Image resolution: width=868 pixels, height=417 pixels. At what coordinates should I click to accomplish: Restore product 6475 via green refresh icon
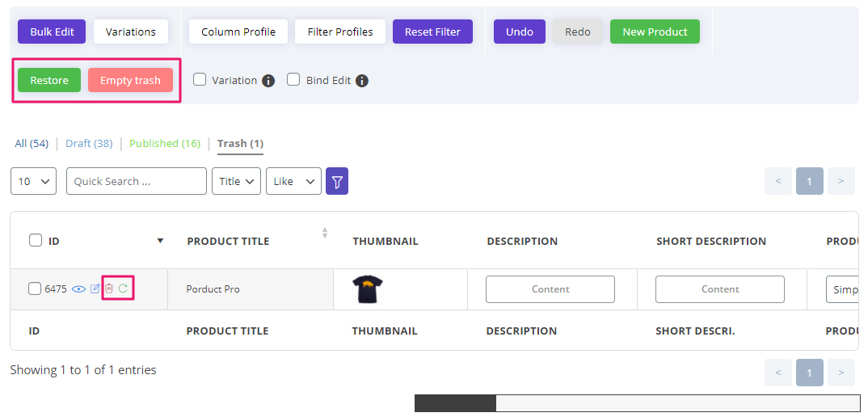[x=123, y=289]
